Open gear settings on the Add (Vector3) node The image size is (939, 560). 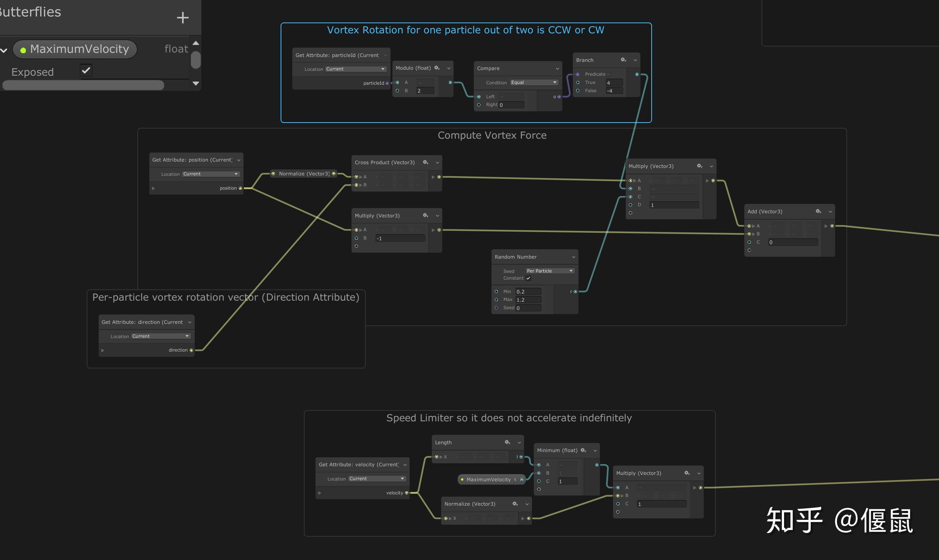pos(818,211)
